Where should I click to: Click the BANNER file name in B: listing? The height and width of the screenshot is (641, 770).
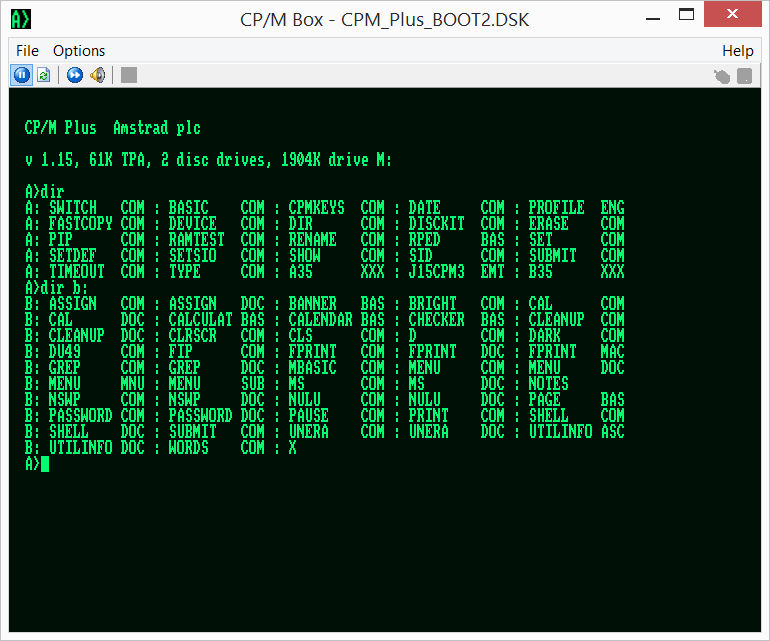point(312,303)
